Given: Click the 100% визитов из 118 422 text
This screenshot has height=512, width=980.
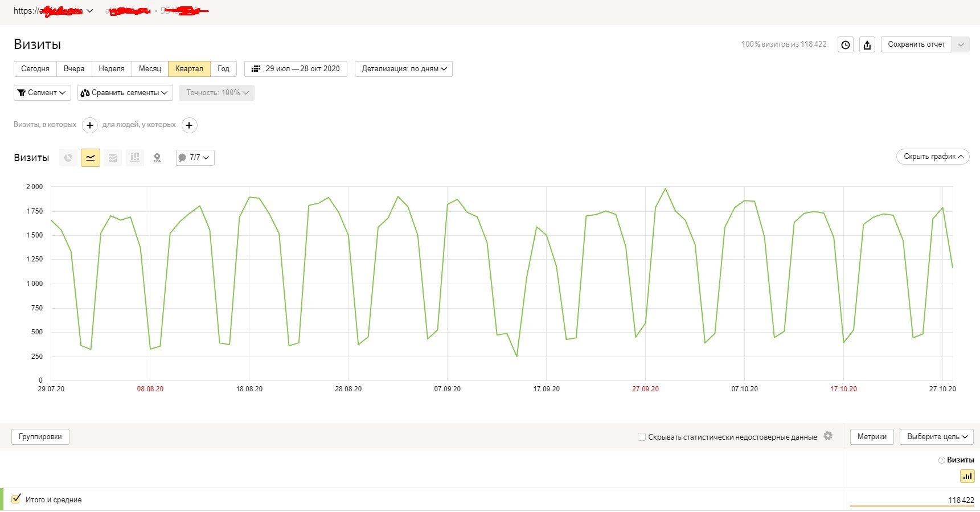Looking at the screenshot, I should (x=784, y=44).
